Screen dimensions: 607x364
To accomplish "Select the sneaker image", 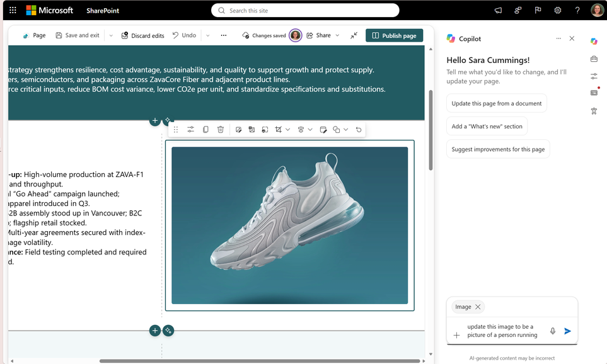I will click(x=289, y=225).
